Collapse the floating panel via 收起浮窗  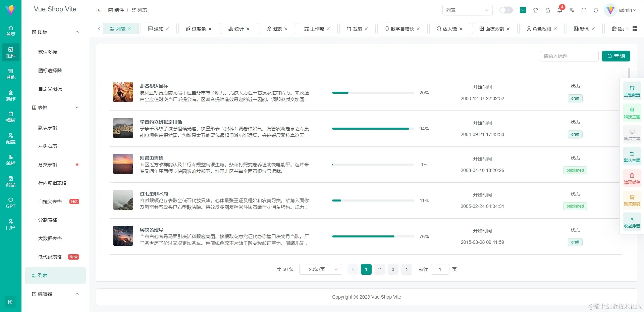[x=632, y=222]
